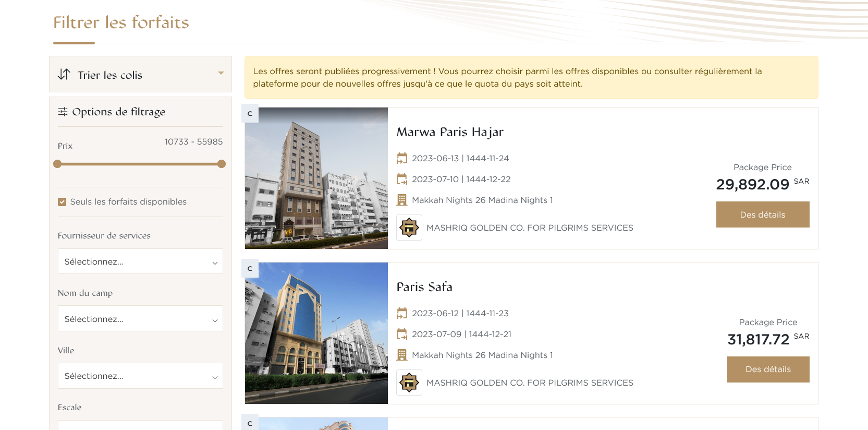Click the yellow offers notice banner

(531, 77)
